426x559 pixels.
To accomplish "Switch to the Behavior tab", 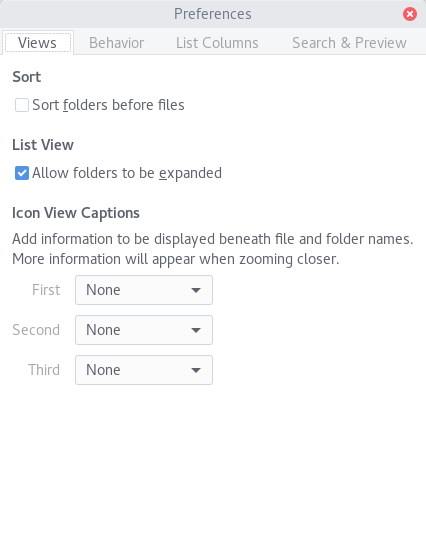I will (x=117, y=43).
